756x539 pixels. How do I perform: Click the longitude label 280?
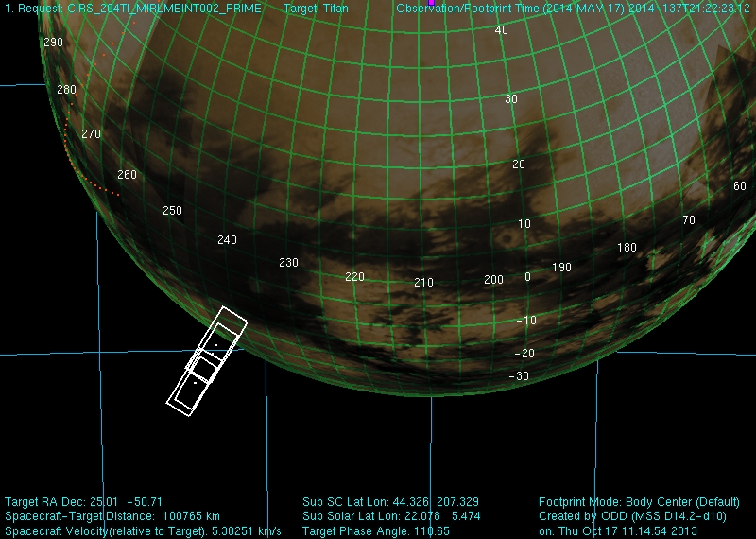(x=66, y=90)
